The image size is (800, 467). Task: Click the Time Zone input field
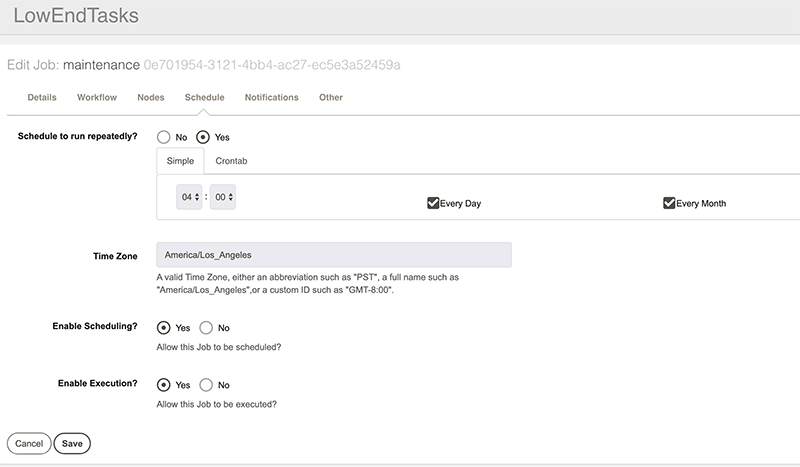tap(334, 255)
